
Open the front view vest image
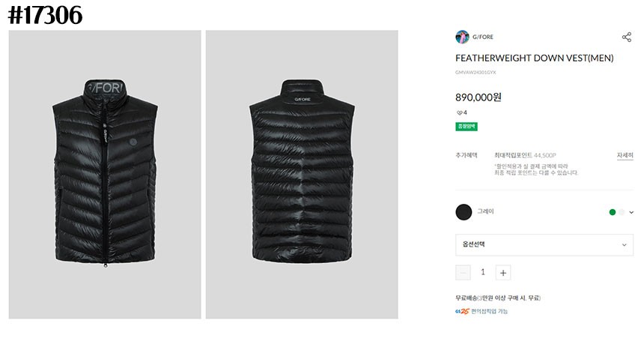coord(105,174)
